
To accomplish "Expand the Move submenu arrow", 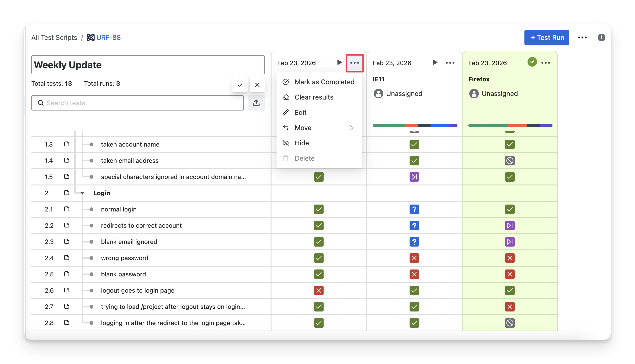I will (352, 128).
